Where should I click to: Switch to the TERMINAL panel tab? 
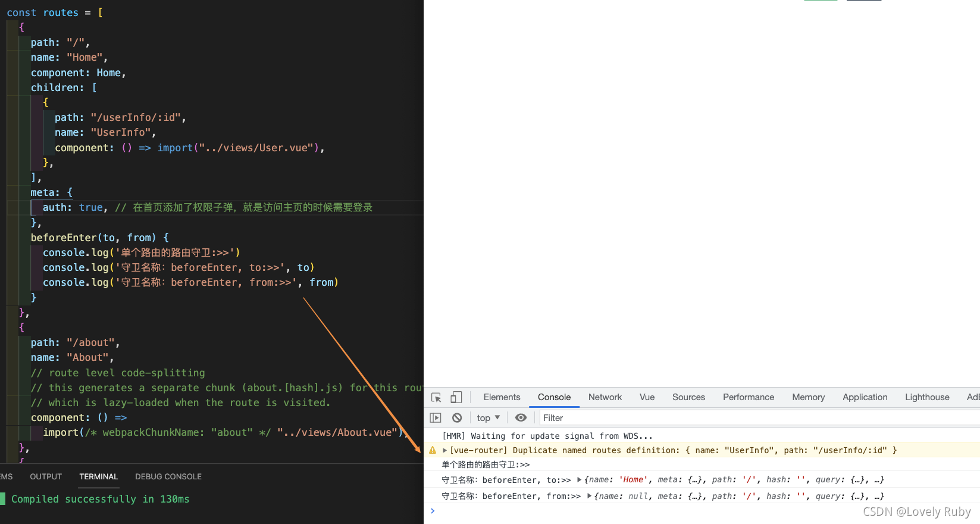click(x=99, y=476)
